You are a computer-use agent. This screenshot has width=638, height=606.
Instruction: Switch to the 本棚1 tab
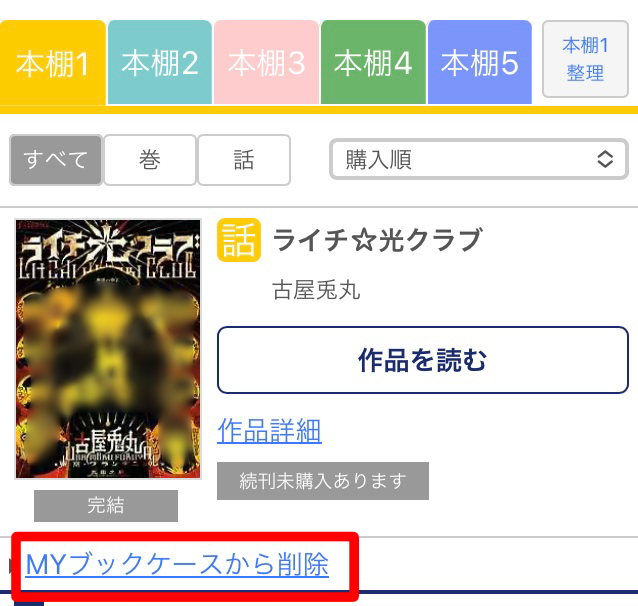(x=53, y=62)
